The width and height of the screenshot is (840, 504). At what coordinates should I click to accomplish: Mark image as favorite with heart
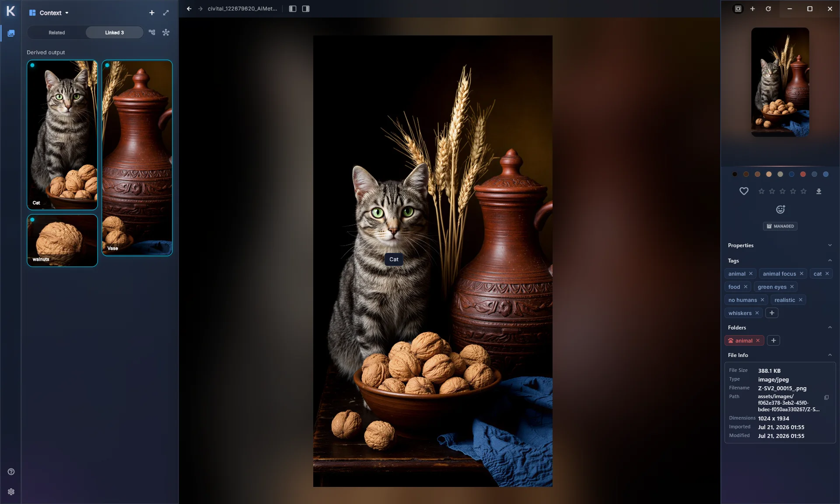click(x=744, y=191)
